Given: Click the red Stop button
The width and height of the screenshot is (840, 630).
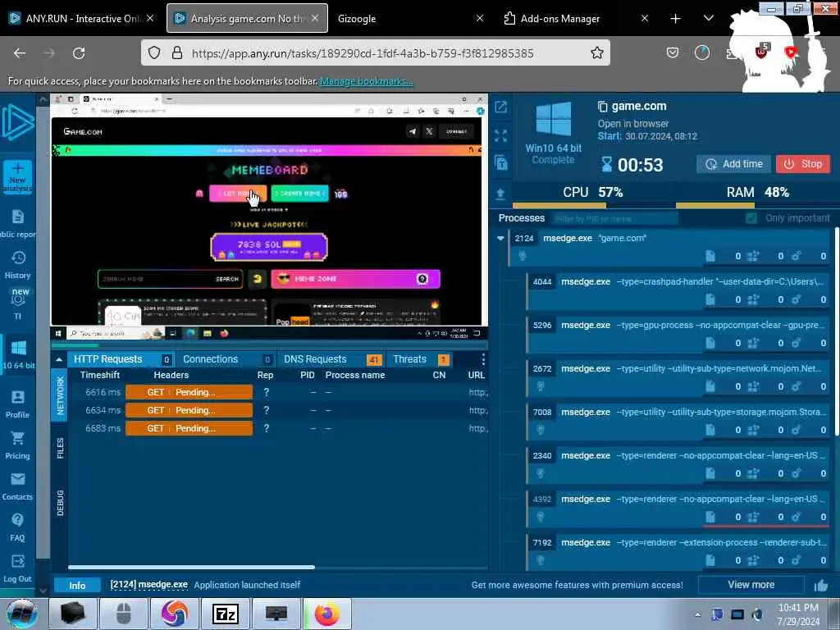Looking at the screenshot, I should [x=803, y=164].
